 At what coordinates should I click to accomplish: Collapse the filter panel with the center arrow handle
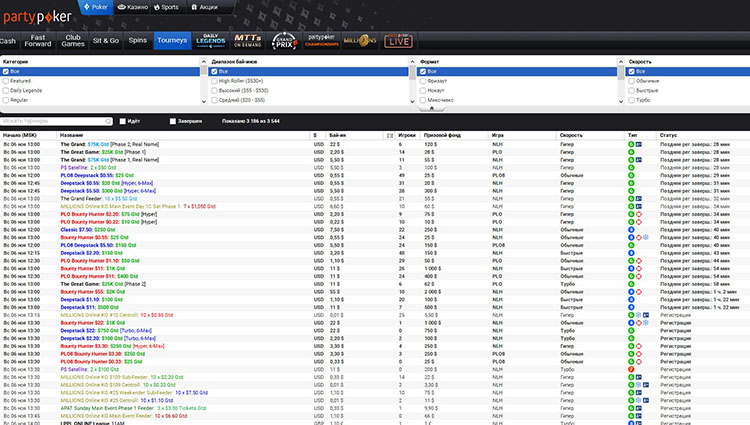(x=431, y=109)
